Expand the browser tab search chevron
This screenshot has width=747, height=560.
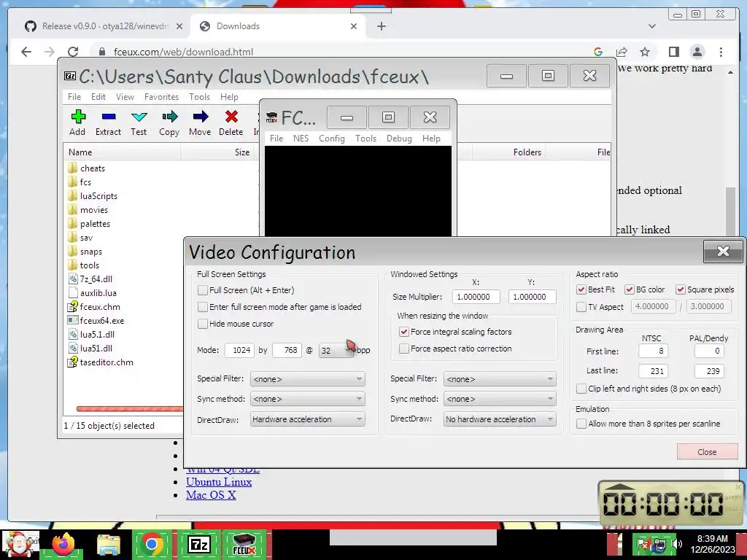click(x=652, y=26)
